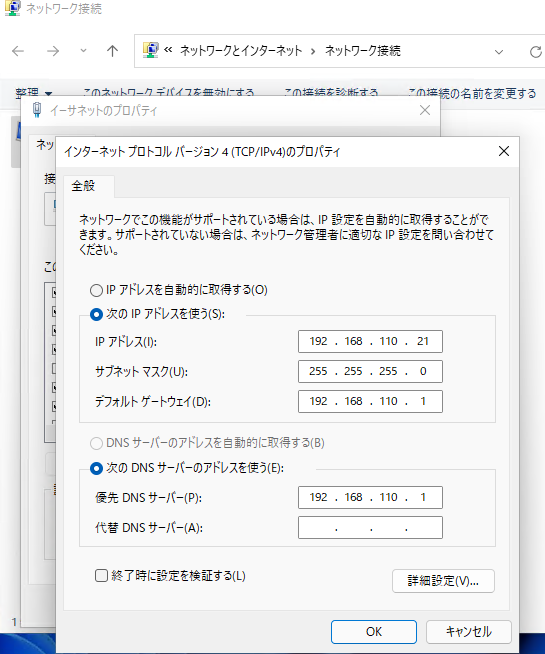Enable 終了時に設定を検証する checkbox
545x654 pixels.
point(101,576)
